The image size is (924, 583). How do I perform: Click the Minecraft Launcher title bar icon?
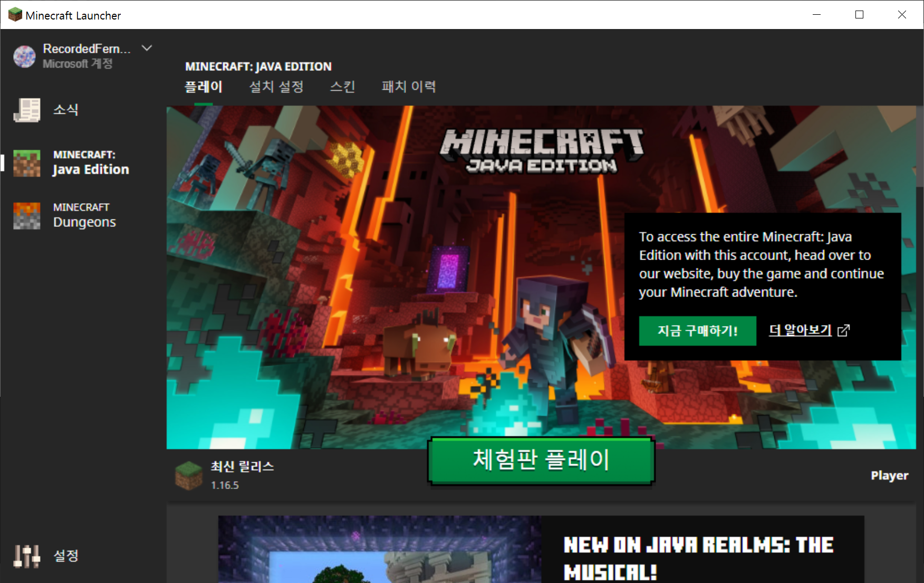click(15, 15)
